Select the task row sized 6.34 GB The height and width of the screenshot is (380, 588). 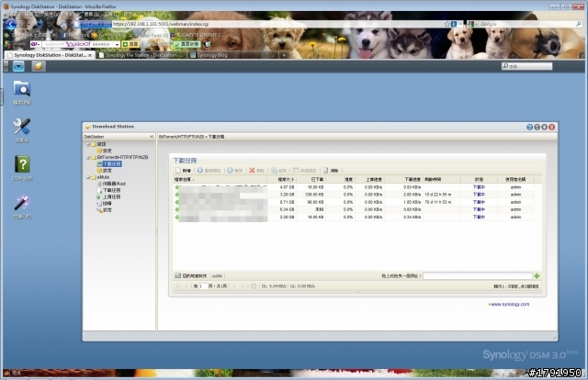coord(354,209)
